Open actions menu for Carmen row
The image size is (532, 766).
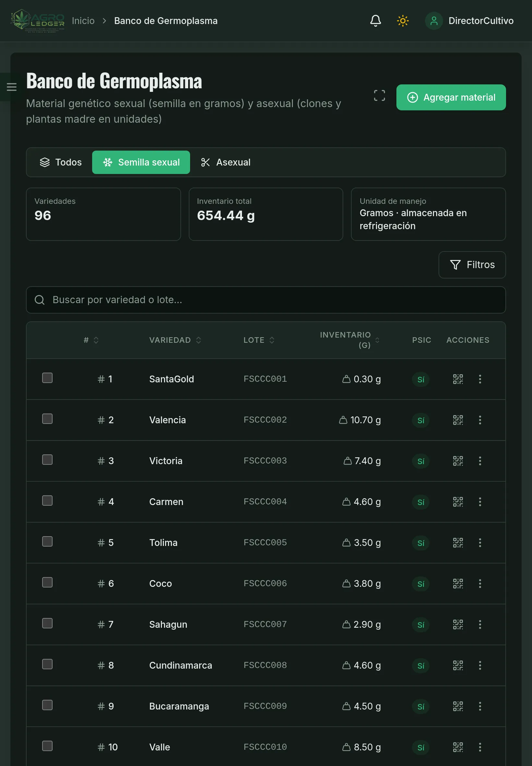(480, 501)
